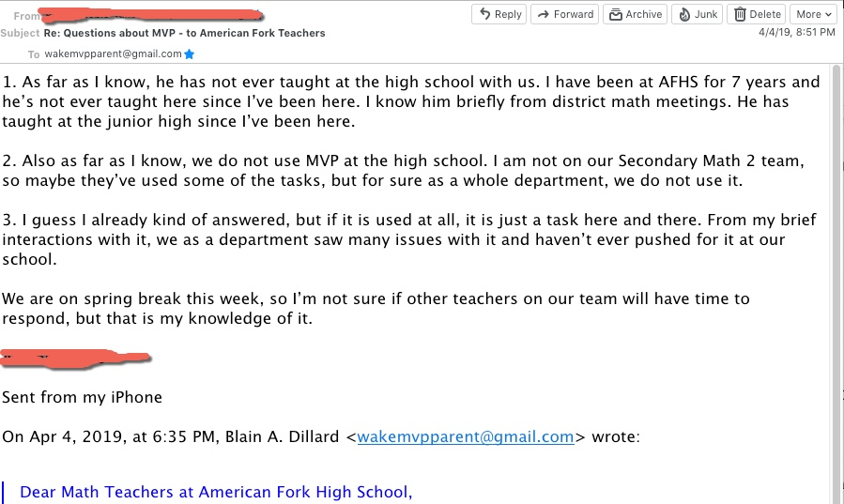
Task: Click the blue quote bar at bottom left
Action: (4, 493)
